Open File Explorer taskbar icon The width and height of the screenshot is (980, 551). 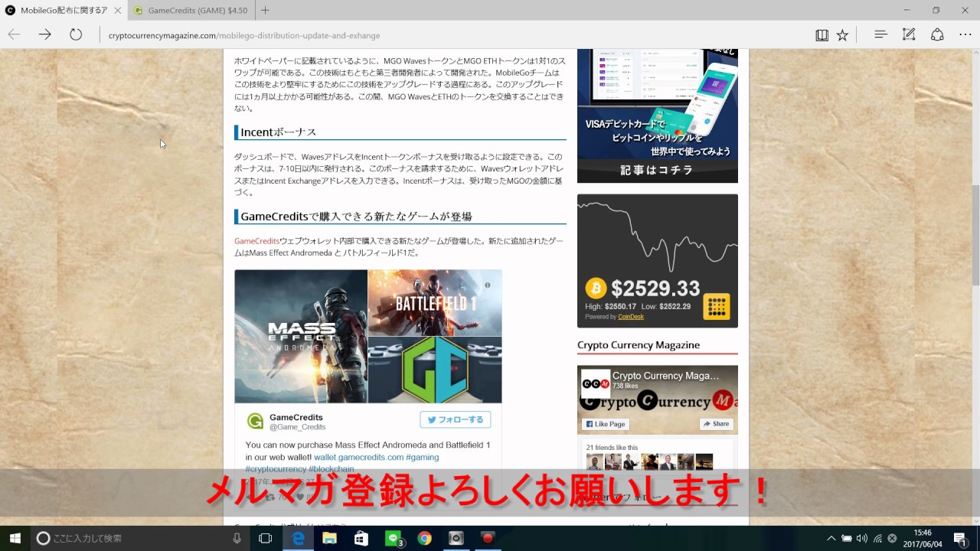[x=329, y=538]
